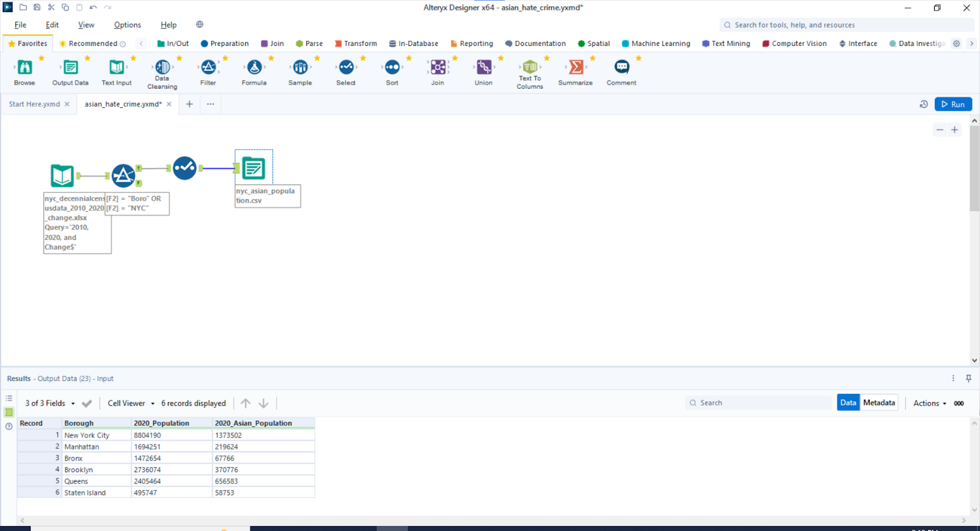980x531 pixels.
Task: Move to the next record arrow
Action: (263, 403)
